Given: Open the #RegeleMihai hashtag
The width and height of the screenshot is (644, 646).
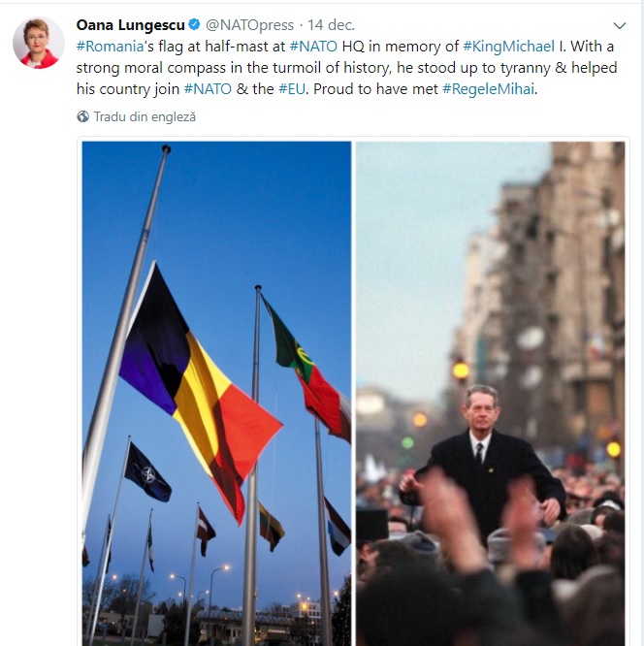Looking at the screenshot, I should (x=488, y=89).
